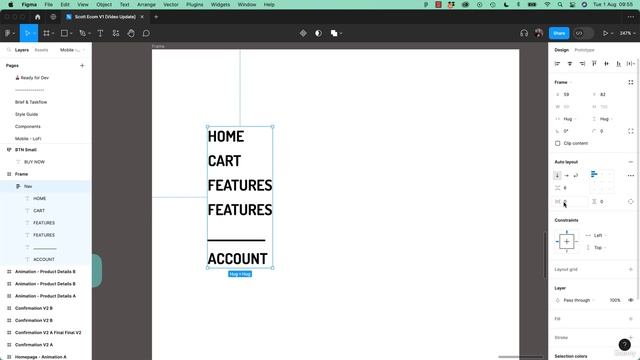640x360 pixels.
Task: Click the Align horizontal centers icon
Action: [570, 64]
